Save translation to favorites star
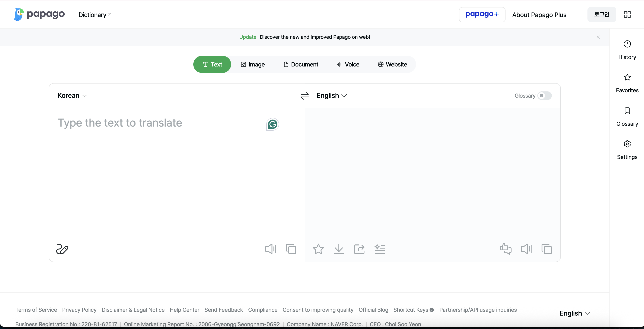The height and width of the screenshot is (329, 644). click(x=318, y=249)
